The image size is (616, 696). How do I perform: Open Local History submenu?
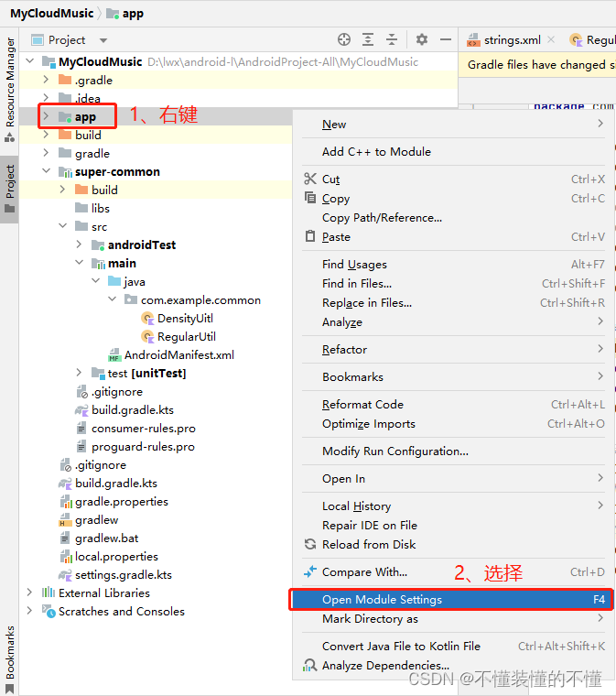pos(453,506)
